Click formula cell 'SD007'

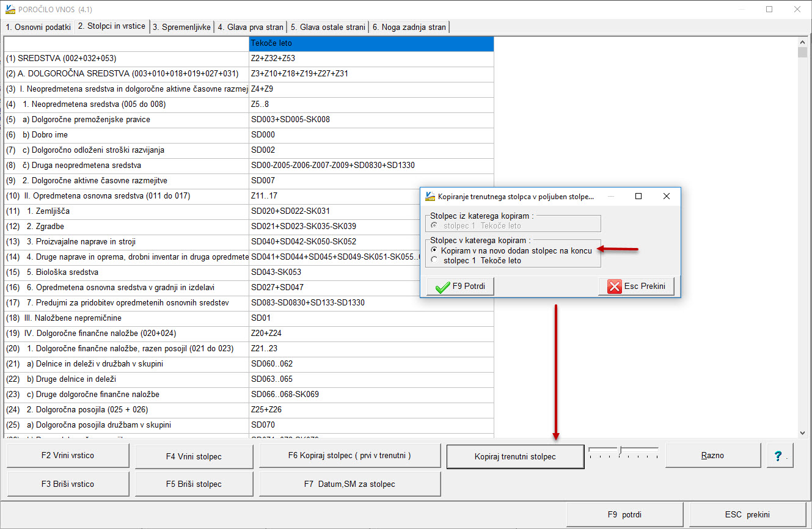tap(371, 181)
